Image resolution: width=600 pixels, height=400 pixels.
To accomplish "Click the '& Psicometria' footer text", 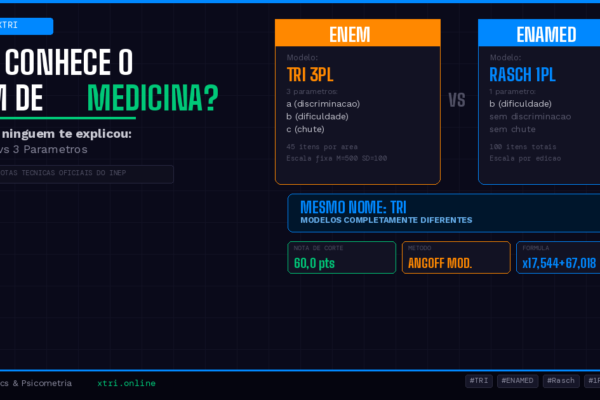I will (x=42, y=383).
